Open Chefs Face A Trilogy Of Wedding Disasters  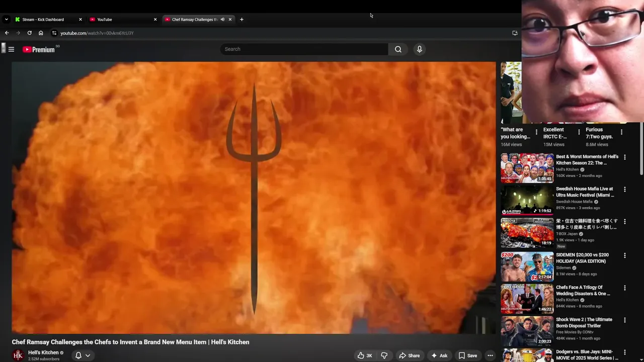[583, 291]
